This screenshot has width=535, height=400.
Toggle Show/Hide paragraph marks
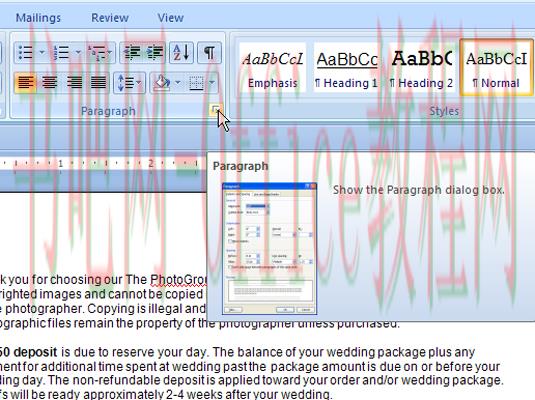pyautogui.click(x=209, y=53)
